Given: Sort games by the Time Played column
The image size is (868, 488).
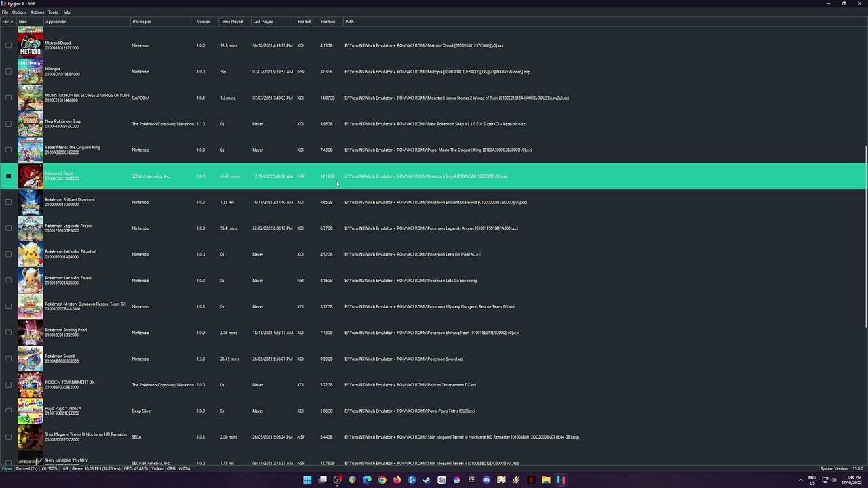Looking at the screenshot, I should [235, 22].
